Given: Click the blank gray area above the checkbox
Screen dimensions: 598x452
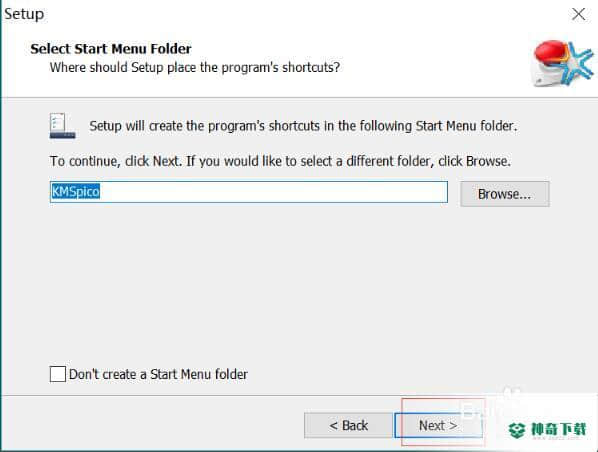Looking at the screenshot, I should [x=297, y=282].
